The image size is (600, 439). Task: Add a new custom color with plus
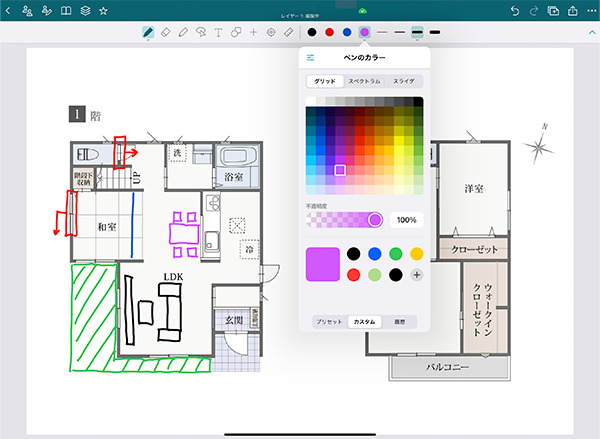417,275
